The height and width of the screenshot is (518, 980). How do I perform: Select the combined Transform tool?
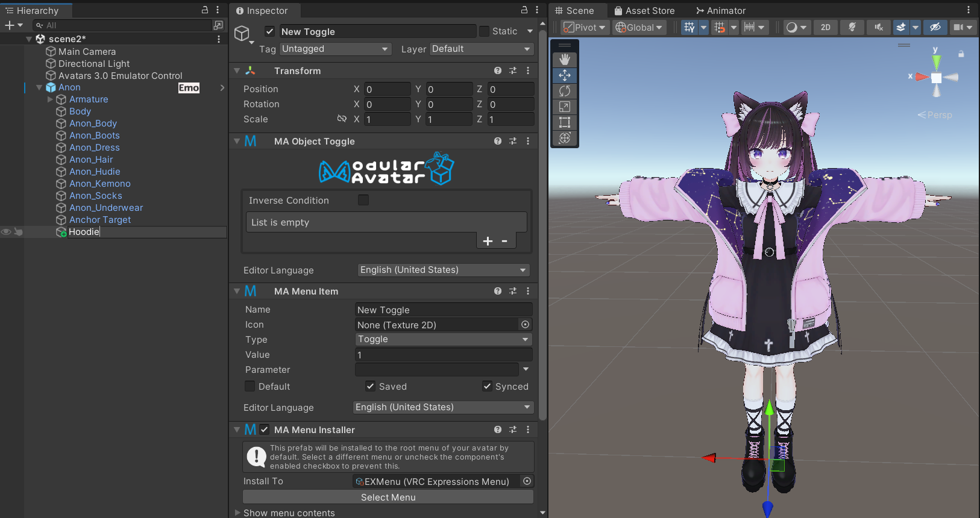pyautogui.click(x=565, y=137)
